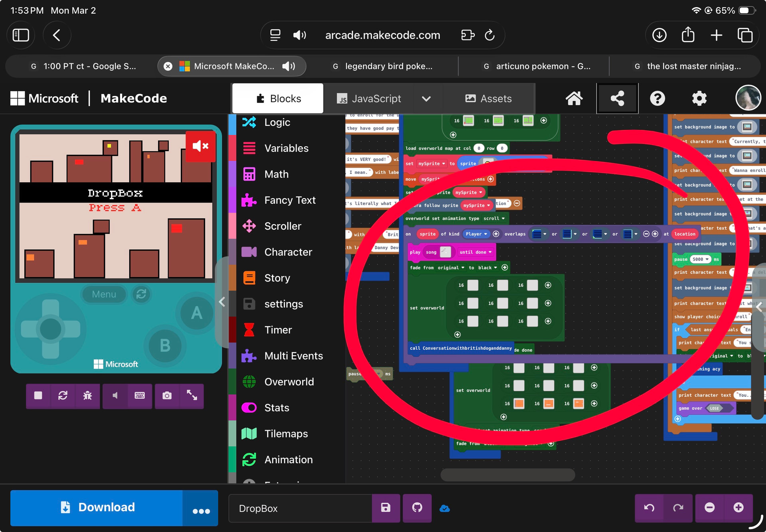Open the Overworld blocks category
766x532 pixels.
289,382
